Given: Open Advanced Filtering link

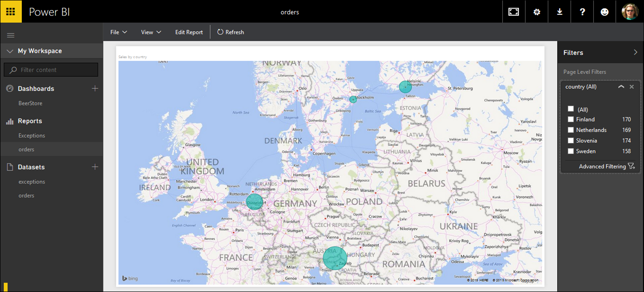Looking at the screenshot, I should click(602, 167).
